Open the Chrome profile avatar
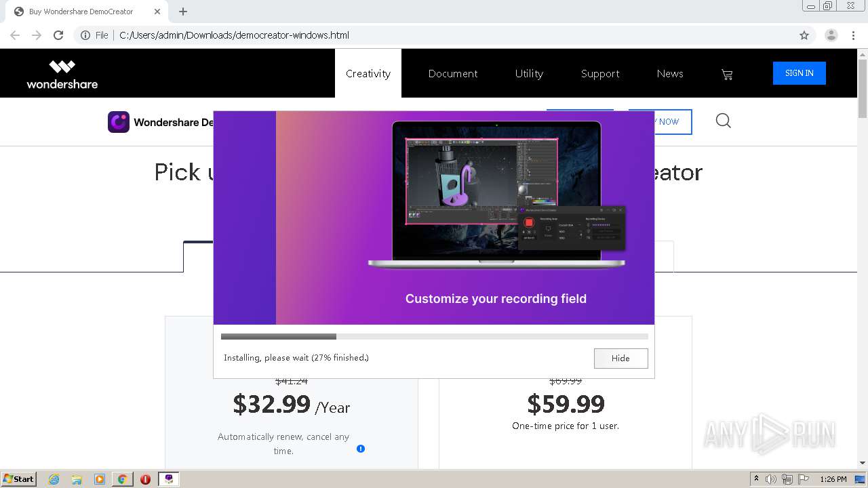The height and width of the screenshot is (488, 868). [831, 35]
